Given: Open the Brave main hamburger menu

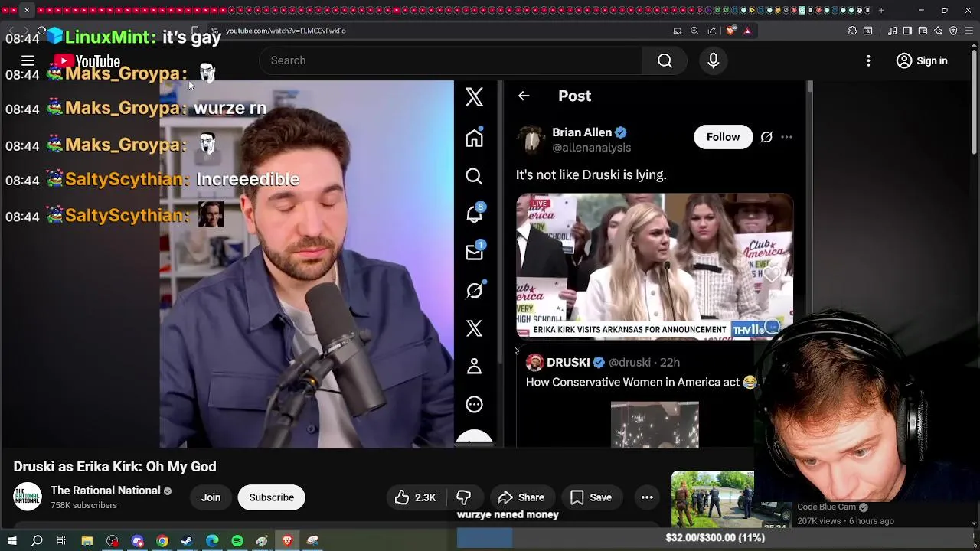Looking at the screenshot, I should pyautogui.click(x=969, y=31).
